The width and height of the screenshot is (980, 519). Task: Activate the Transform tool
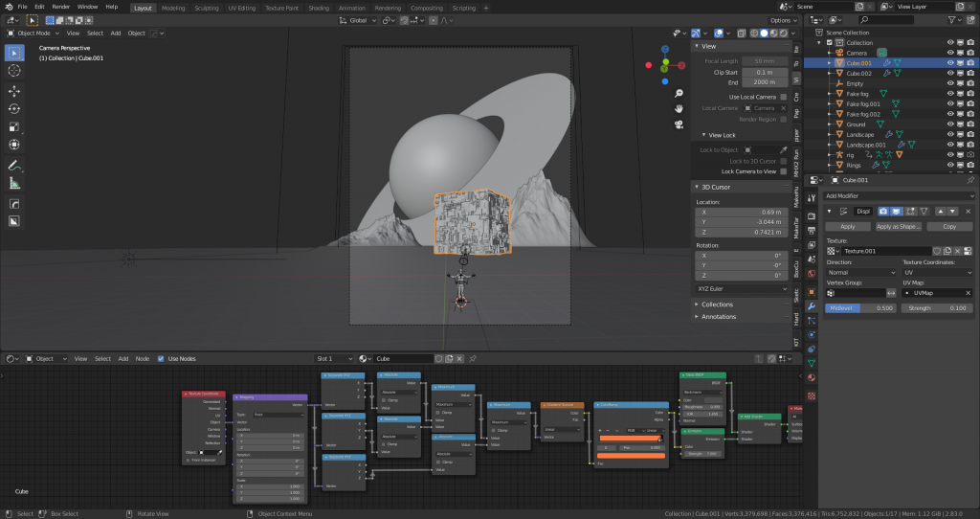pos(14,145)
